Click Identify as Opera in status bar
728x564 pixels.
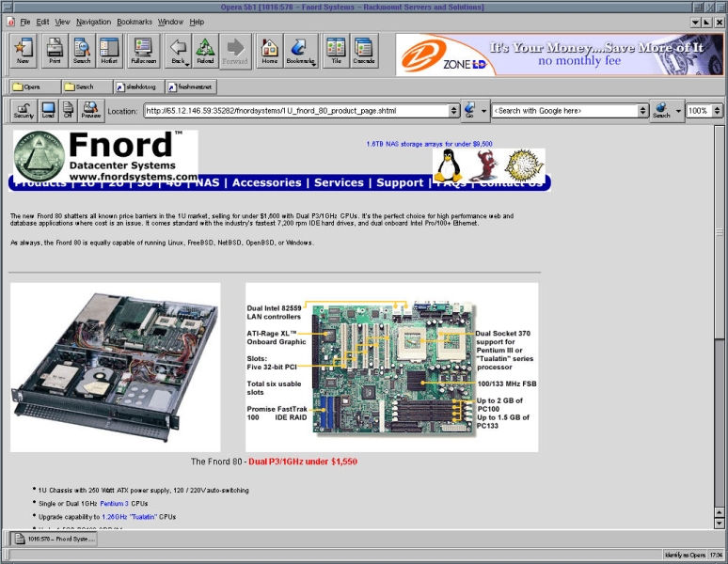(x=685, y=555)
